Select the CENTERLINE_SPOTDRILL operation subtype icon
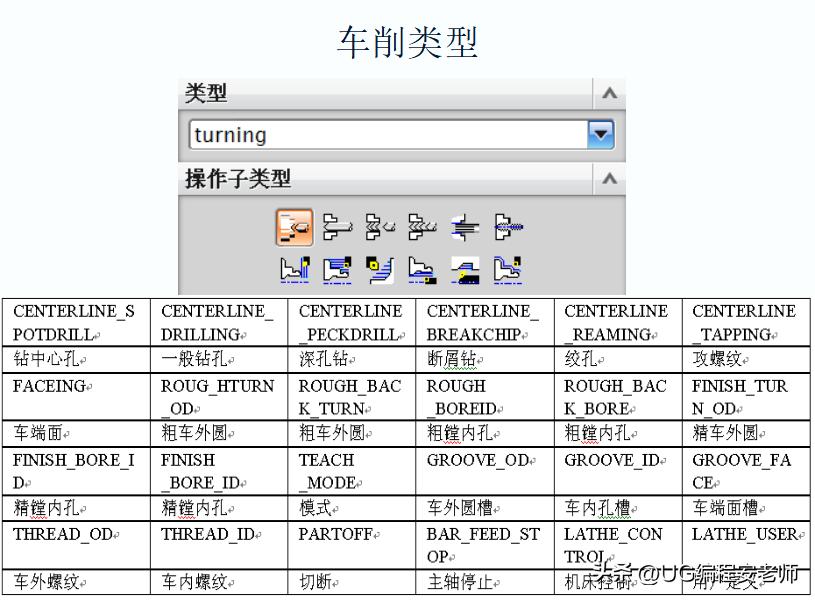Viewport: 815px width, 600px height. click(296, 226)
